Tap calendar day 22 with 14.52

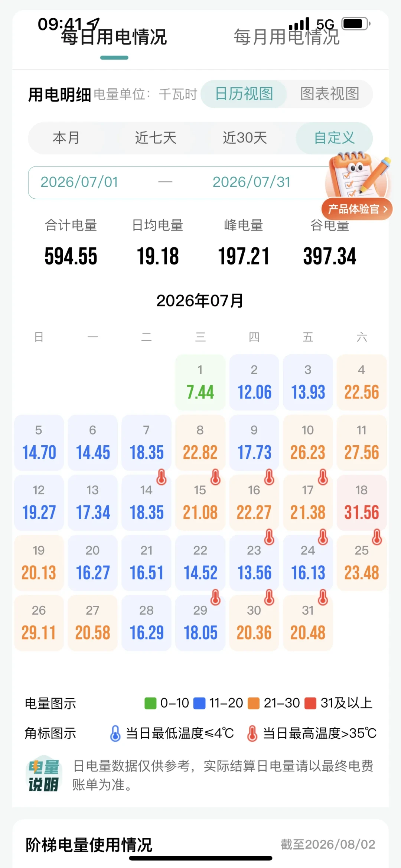pyautogui.click(x=200, y=563)
